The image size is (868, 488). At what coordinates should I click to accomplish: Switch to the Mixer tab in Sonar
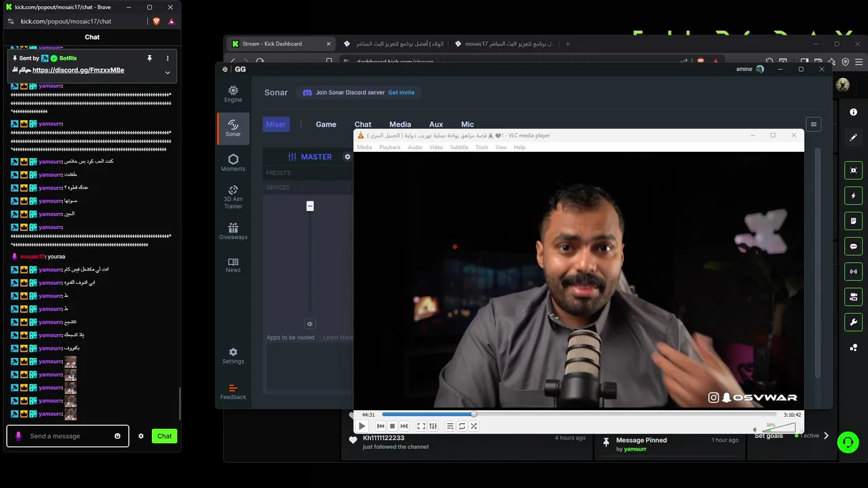tap(276, 124)
